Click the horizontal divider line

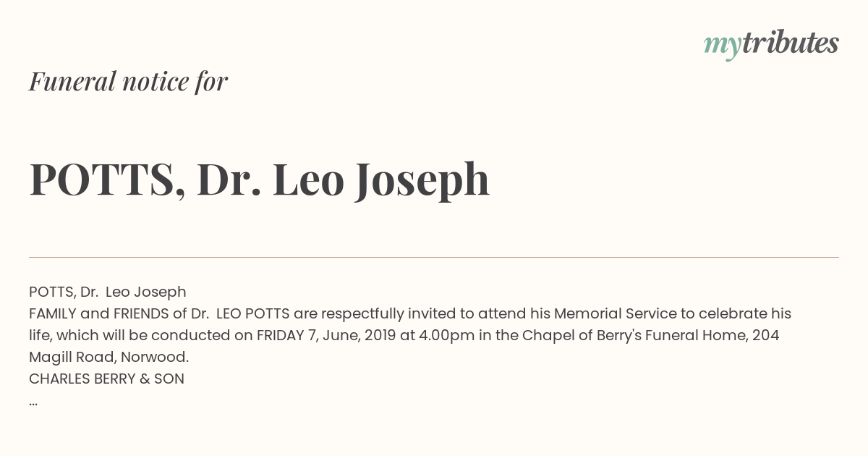click(434, 257)
